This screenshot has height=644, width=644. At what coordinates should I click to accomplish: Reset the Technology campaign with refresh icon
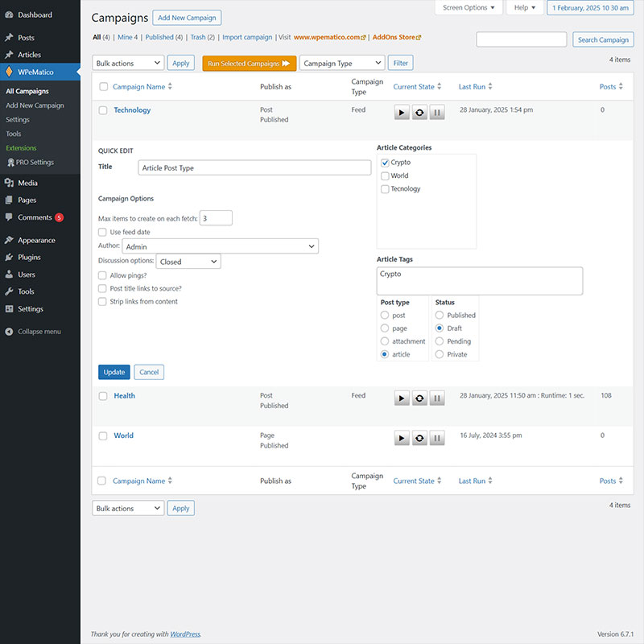(x=419, y=113)
